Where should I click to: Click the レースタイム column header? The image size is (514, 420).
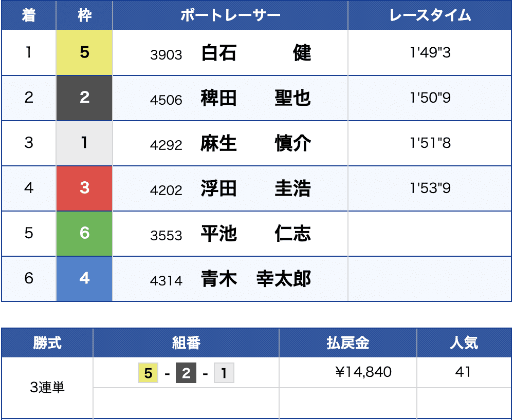(x=430, y=15)
